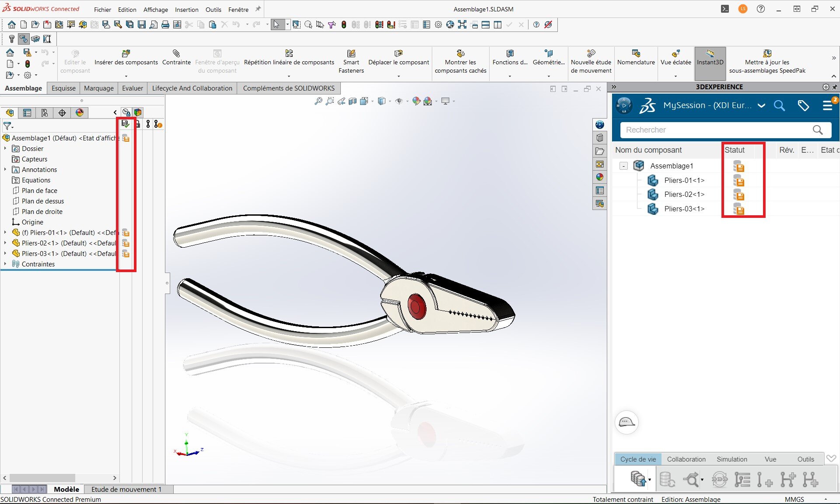Screen dimensions: 840x504
Task: Click the Nomenclature icon
Action: pos(636,54)
